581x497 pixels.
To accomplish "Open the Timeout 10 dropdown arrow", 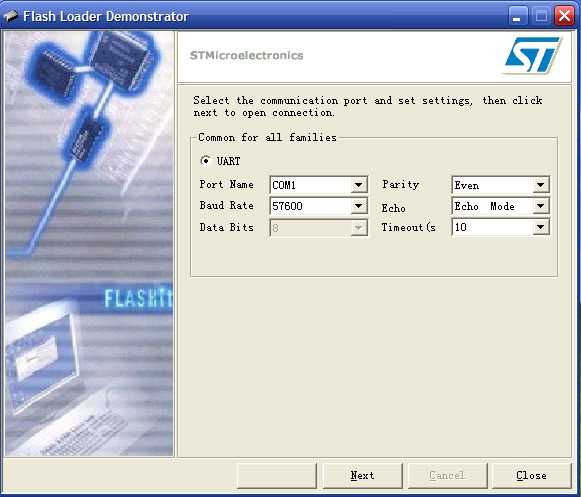I will point(541,227).
